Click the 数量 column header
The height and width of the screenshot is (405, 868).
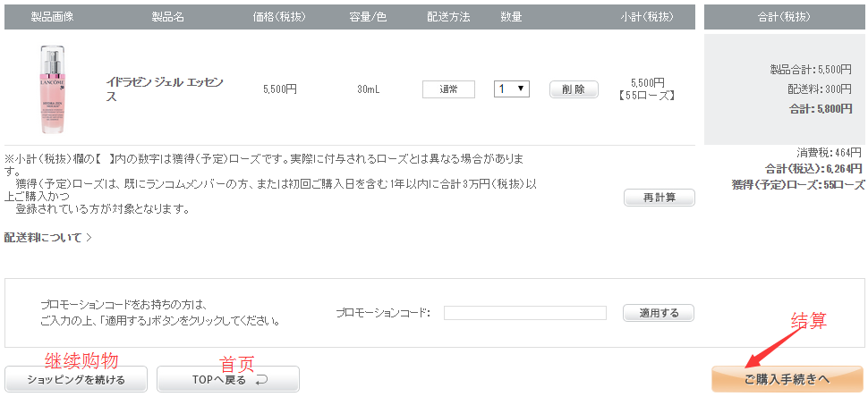511,17
